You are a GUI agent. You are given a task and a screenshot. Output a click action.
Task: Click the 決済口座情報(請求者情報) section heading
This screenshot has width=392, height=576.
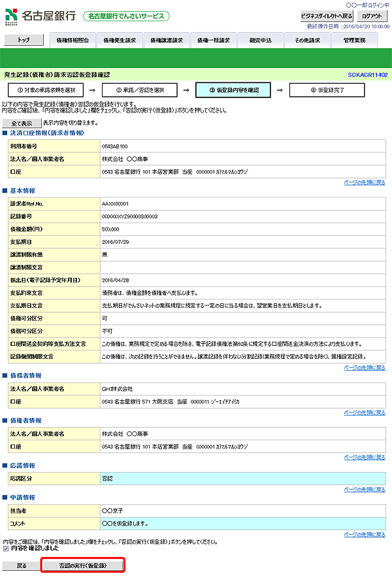click(x=47, y=133)
